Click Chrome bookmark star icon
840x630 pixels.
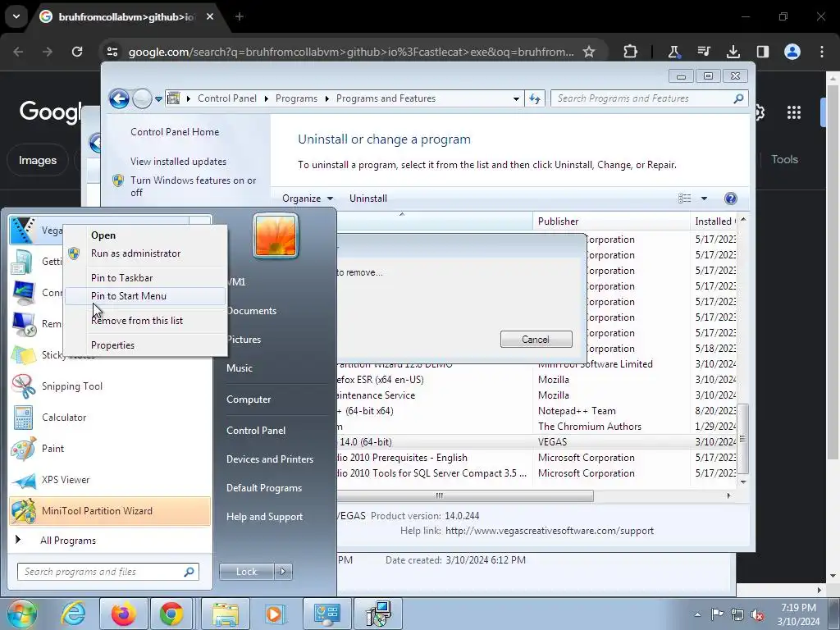[589, 52]
